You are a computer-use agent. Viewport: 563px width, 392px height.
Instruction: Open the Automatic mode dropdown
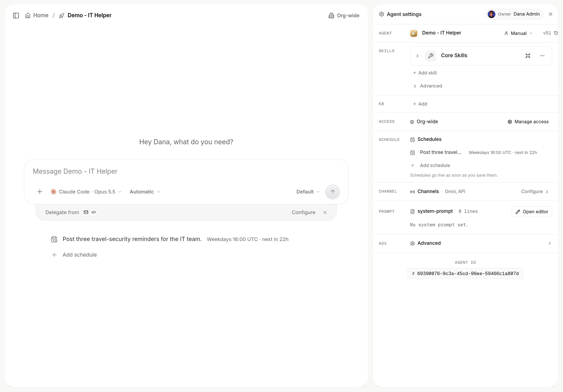(x=145, y=192)
